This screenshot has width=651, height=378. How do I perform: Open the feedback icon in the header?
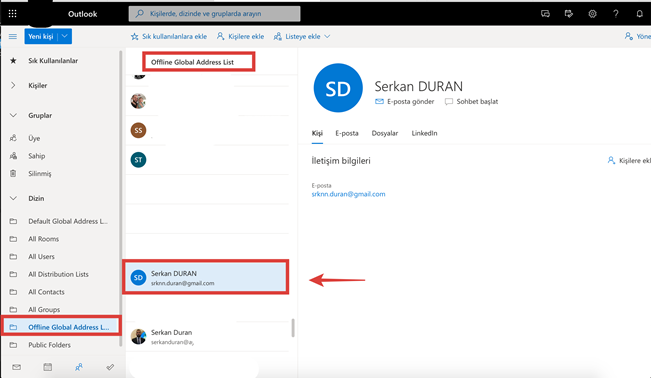pos(569,14)
